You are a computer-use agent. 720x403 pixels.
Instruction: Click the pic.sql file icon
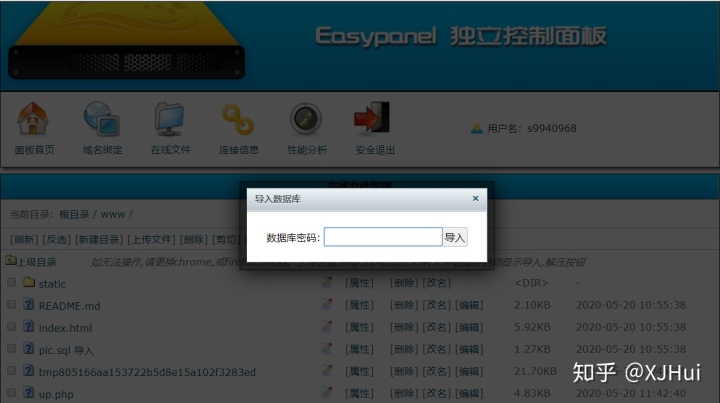pos(28,348)
